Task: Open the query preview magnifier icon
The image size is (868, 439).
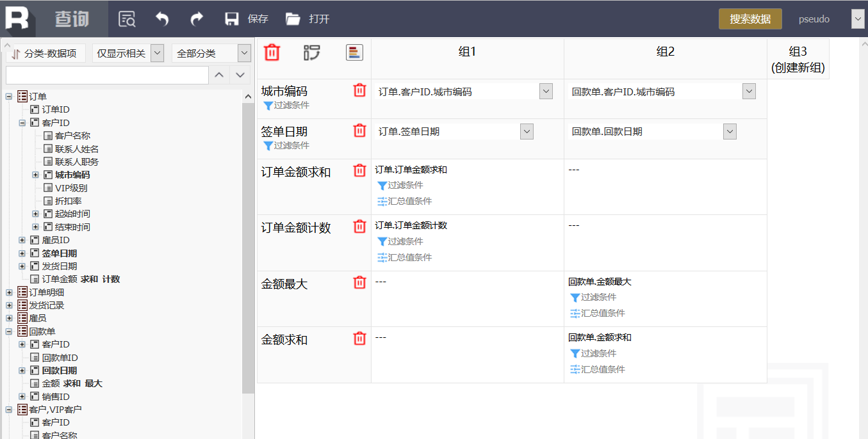Action: [x=127, y=19]
